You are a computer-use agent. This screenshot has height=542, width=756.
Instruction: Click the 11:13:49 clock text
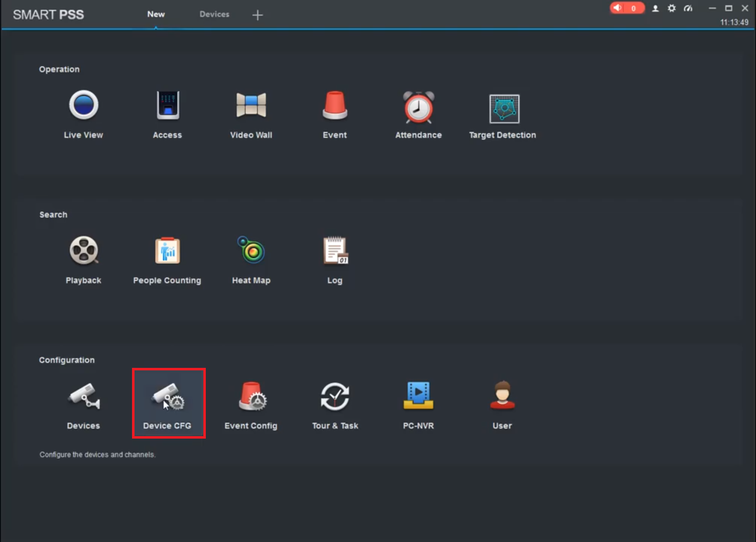tap(734, 22)
